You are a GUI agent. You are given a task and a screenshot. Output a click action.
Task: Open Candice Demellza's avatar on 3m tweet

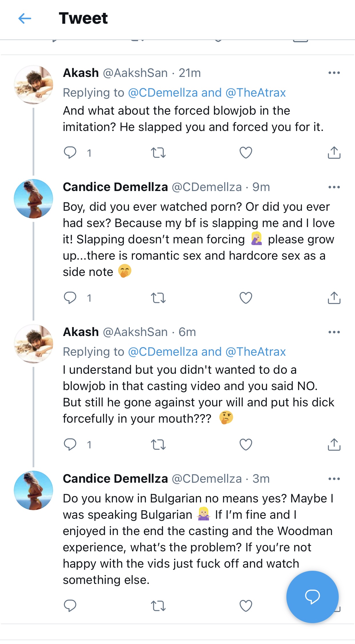33,490
